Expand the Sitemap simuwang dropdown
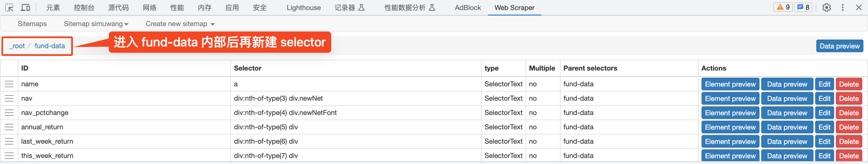 [96, 24]
